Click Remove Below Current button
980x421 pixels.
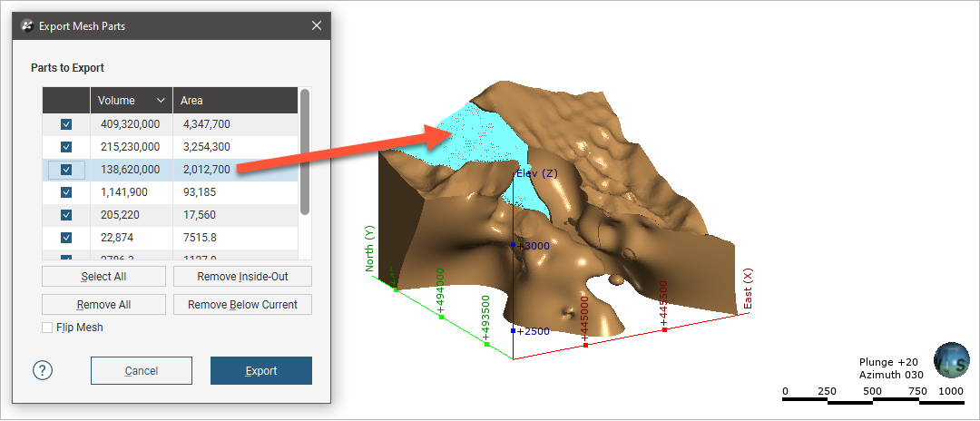click(x=242, y=305)
